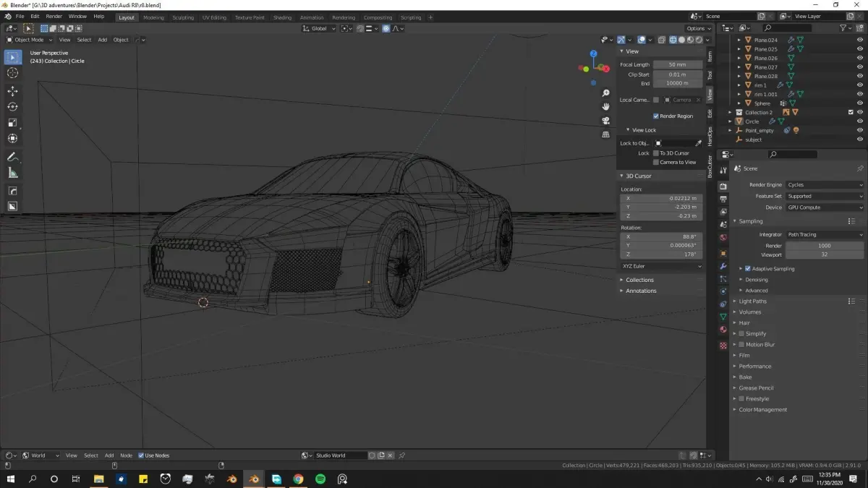Select solid viewport shading
The image size is (868, 488).
[x=681, y=40]
